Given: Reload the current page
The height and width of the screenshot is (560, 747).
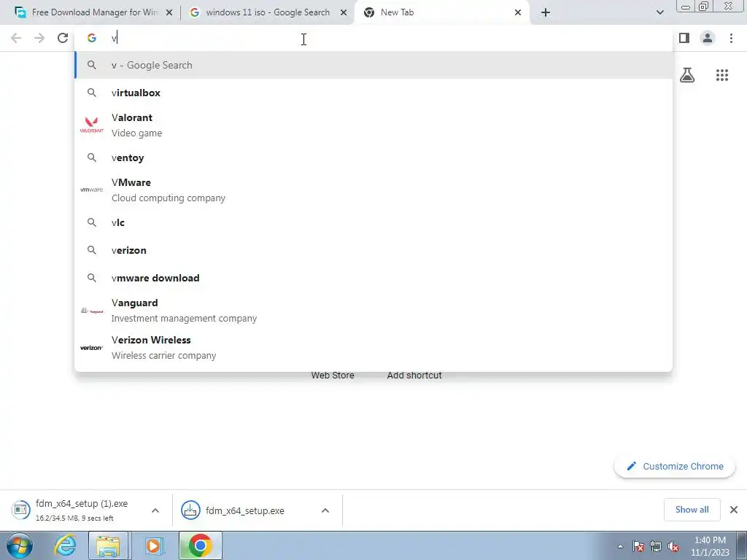Looking at the screenshot, I should click(63, 38).
